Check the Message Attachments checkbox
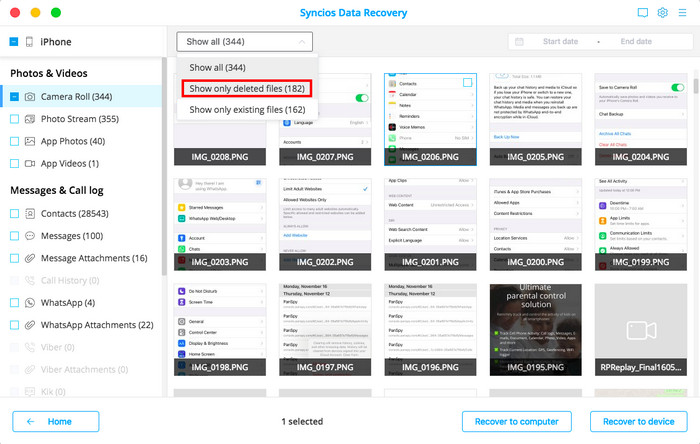The height and width of the screenshot is (444, 700). coord(14,258)
